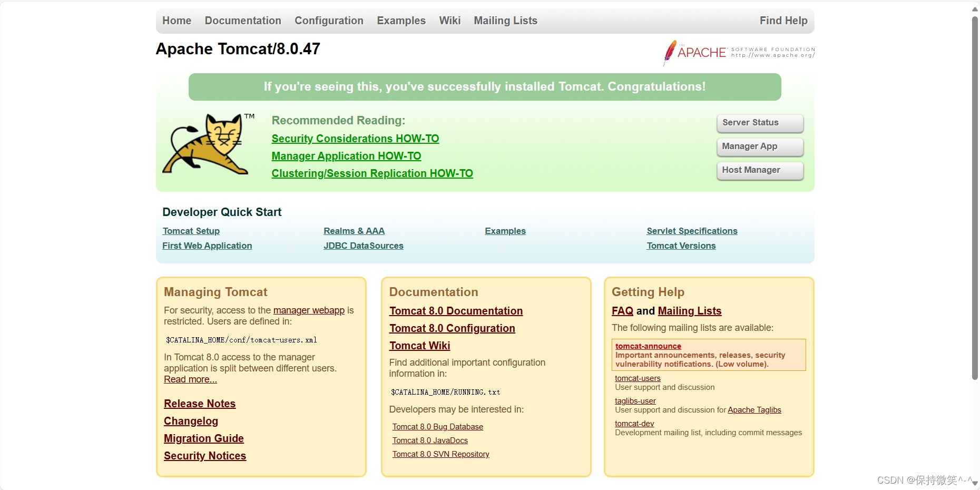Open the Tomcat Setup quick start link
The width and height of the screenshot is (980, 490).
point(191,231)
